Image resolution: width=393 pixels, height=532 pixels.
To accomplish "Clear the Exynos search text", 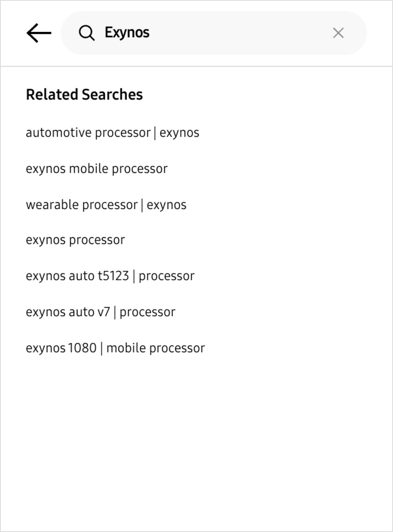I will (x=338, y=33).
